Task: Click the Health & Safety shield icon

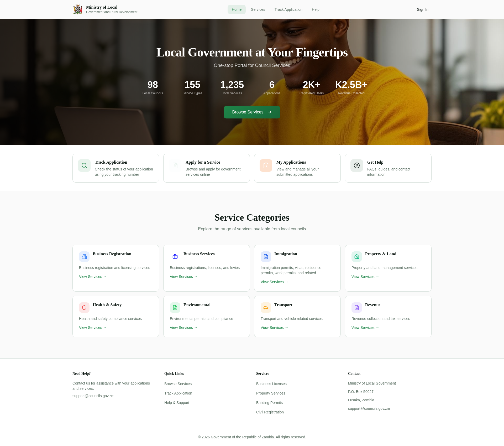Action: click(x=84, y=308)
